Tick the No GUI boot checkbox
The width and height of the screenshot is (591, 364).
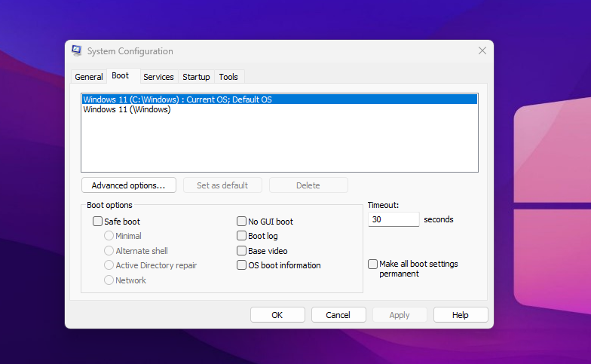tap(242, 222)
